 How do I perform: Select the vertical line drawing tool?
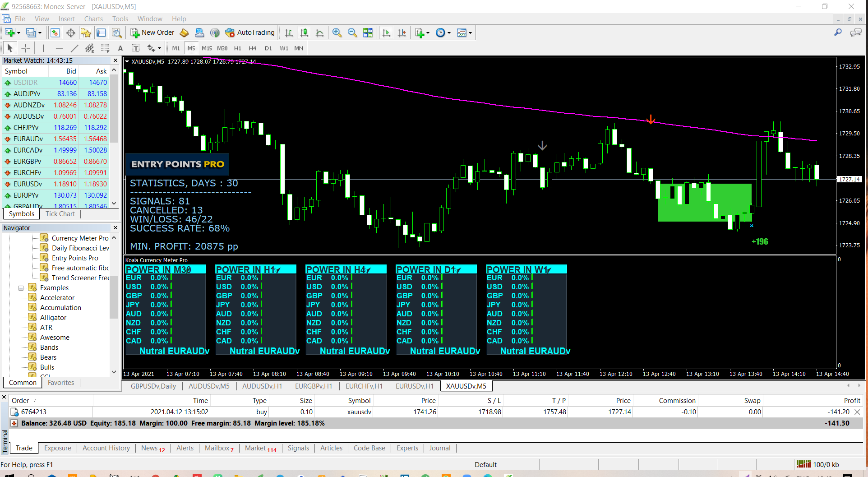click(x=43, y=48)
